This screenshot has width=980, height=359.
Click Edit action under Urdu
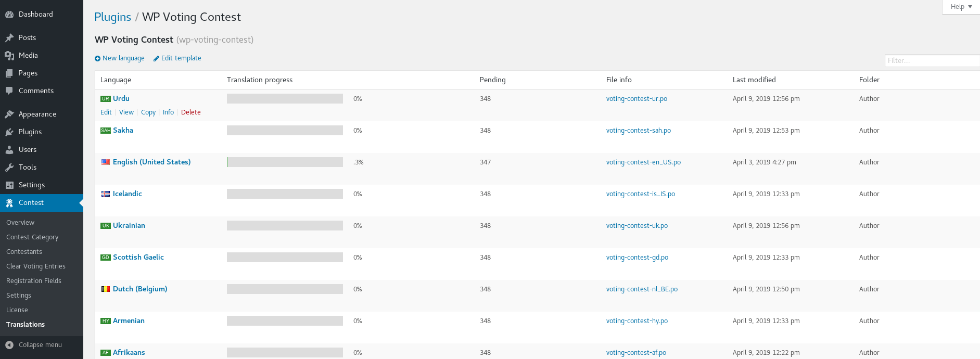click(x=106, y=112)
